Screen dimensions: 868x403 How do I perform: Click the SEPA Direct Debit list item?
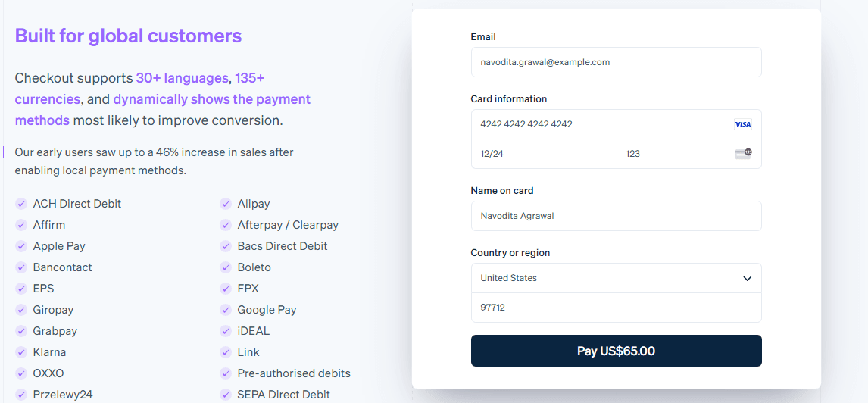pos(283,395)
